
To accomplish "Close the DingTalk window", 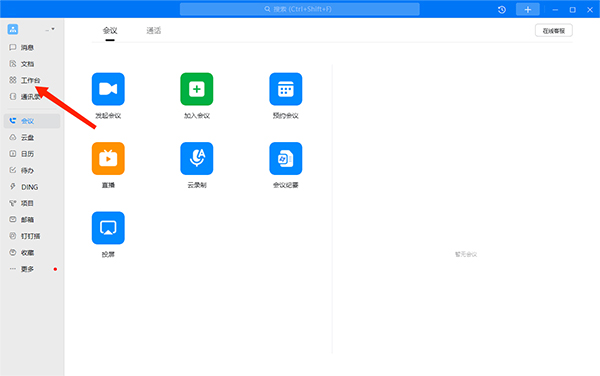I will click(x=590, y=10).
